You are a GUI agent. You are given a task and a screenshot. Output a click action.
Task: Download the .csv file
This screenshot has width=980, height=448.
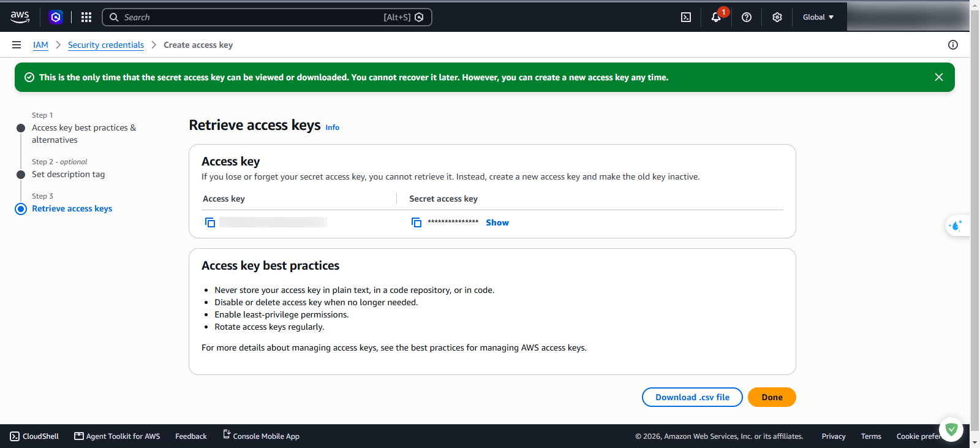[x=692, y=397]
